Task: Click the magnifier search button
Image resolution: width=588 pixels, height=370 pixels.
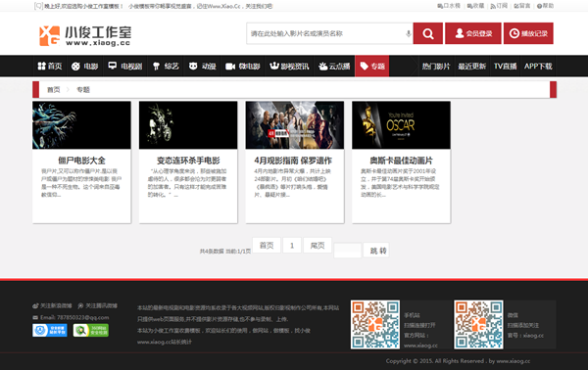Action: pyautogui.click(x=428, y=33)
